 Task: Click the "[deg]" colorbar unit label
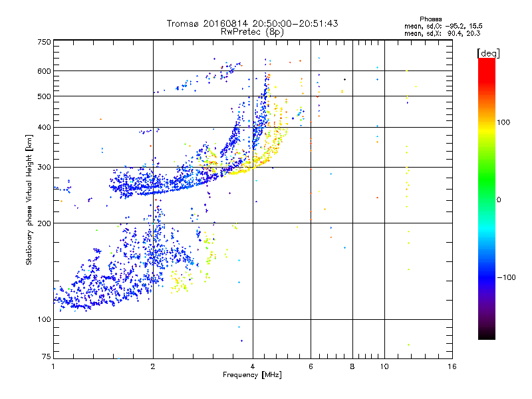[488, 53]
